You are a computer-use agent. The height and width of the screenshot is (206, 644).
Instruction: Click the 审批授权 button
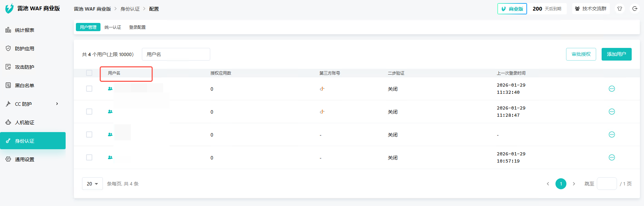click(x=581, y=54)
